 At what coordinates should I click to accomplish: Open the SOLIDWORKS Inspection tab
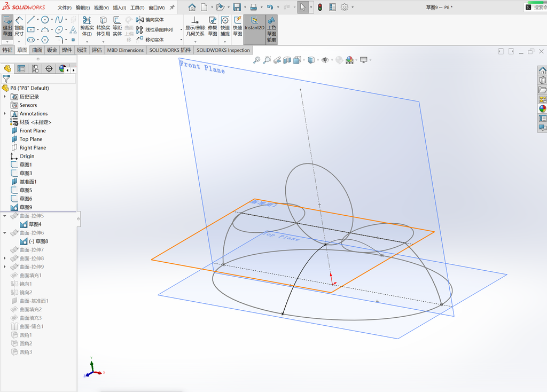click(223, 50)
